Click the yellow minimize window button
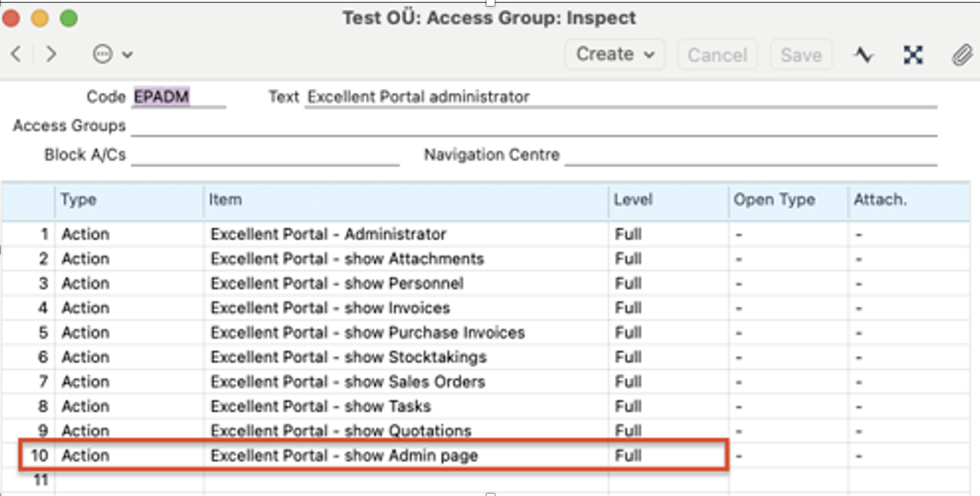This screenshot has width=980, height=496. 40,18
